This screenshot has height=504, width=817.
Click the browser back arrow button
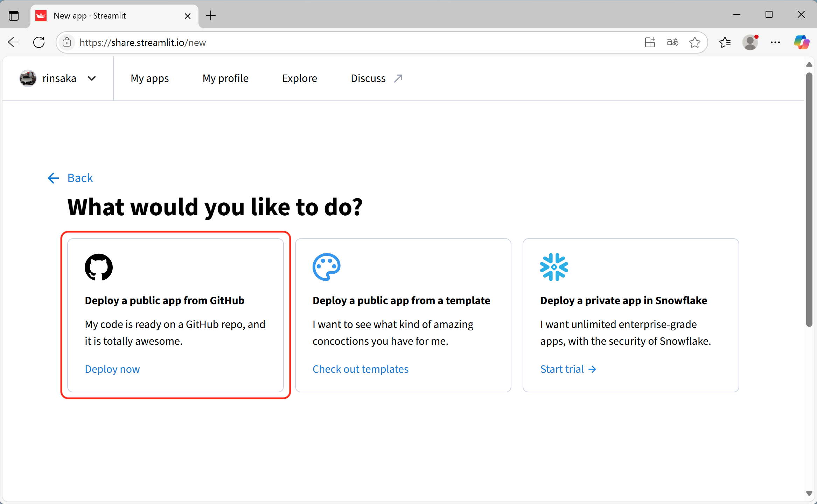pyautogui.click(x=14, y=42)
